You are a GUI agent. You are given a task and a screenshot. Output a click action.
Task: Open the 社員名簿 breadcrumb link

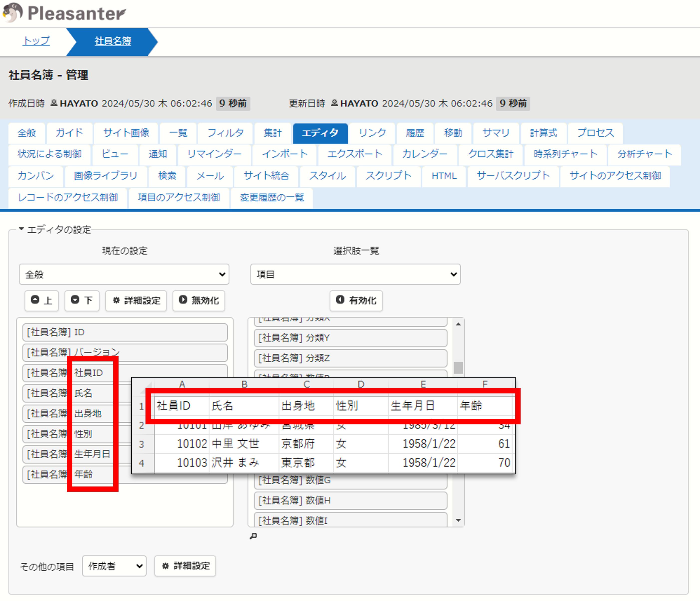point(113,41)
